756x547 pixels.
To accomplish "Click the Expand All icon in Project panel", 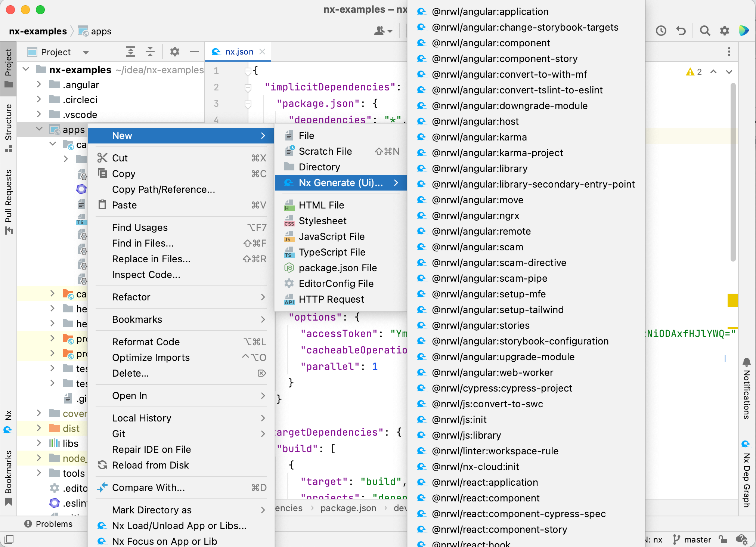I will pyautogui.click(x=130, y=52).
